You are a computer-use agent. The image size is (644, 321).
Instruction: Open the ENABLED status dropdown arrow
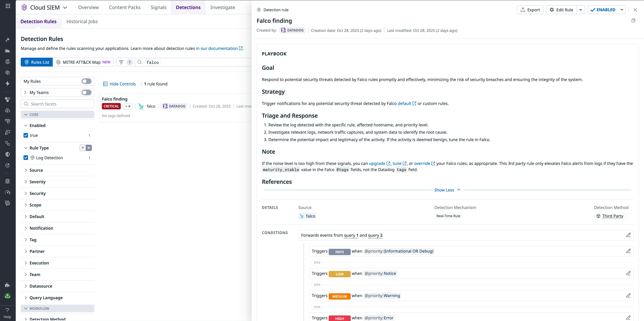[622, 10]
